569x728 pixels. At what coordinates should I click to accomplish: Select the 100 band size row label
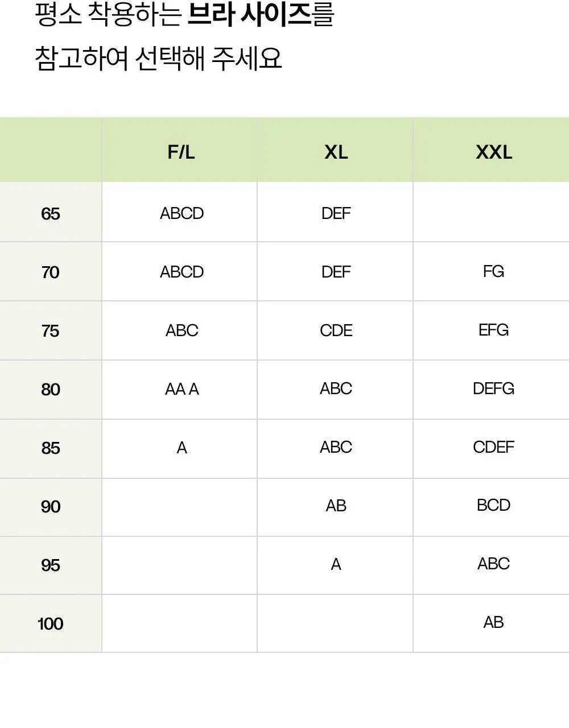(x=51, y=624)
